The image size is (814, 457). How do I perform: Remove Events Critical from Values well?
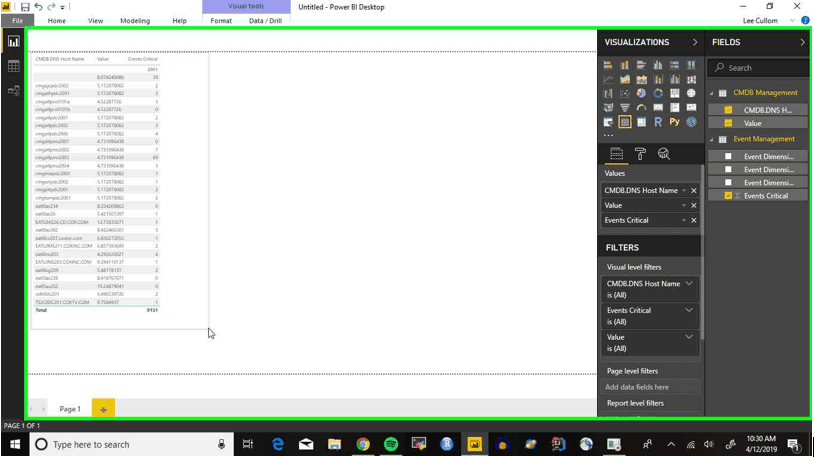[694, 220]
